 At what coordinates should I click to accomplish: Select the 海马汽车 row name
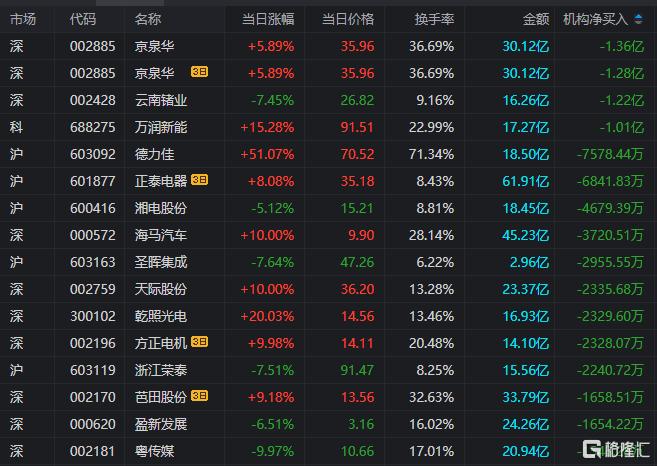pyautogui.click(x=160, y=235)
